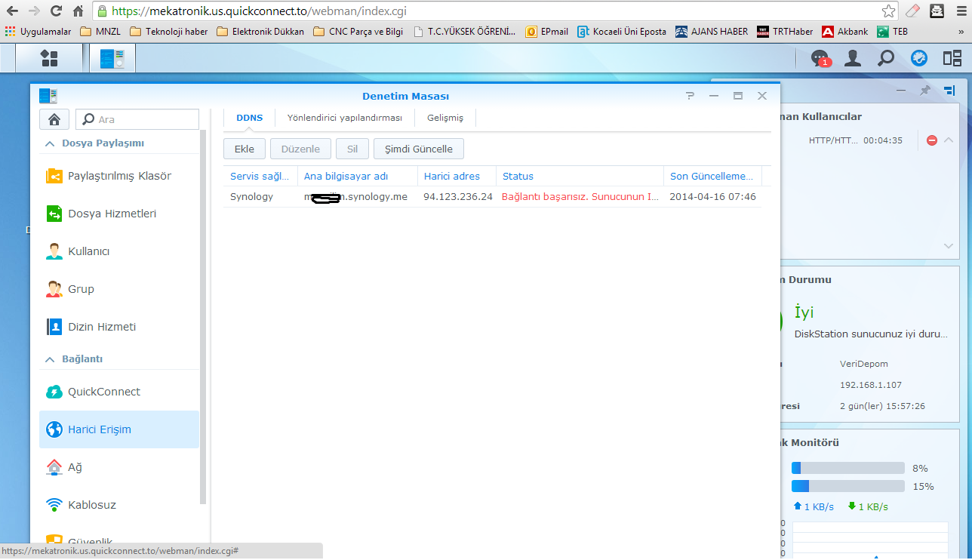Open QuickConnect settings

click(x=103, y=392)
